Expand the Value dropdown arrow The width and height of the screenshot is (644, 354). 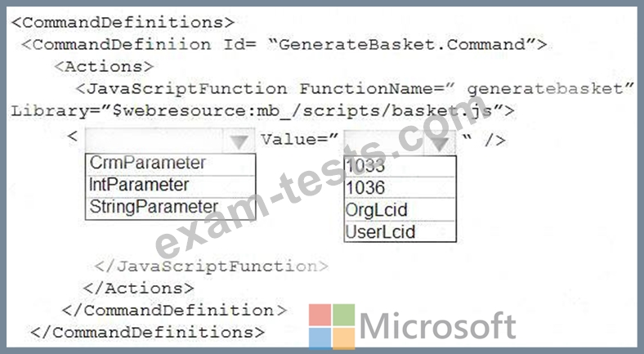tap(442, 142)
